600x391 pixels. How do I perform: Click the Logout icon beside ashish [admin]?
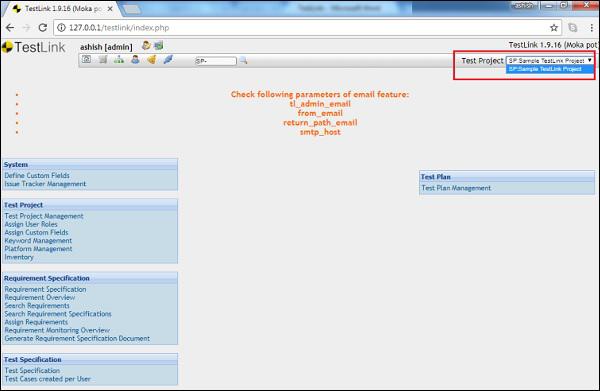click(x=158, y=46)
